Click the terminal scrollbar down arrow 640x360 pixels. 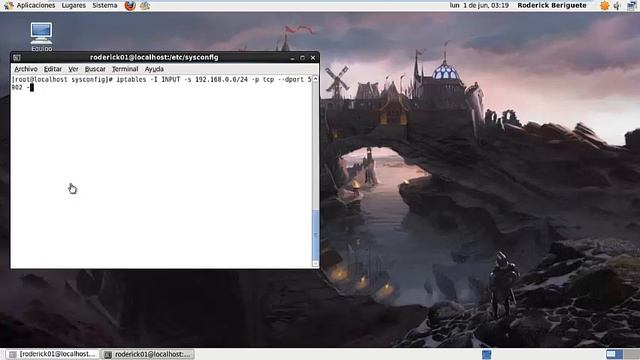315,264
